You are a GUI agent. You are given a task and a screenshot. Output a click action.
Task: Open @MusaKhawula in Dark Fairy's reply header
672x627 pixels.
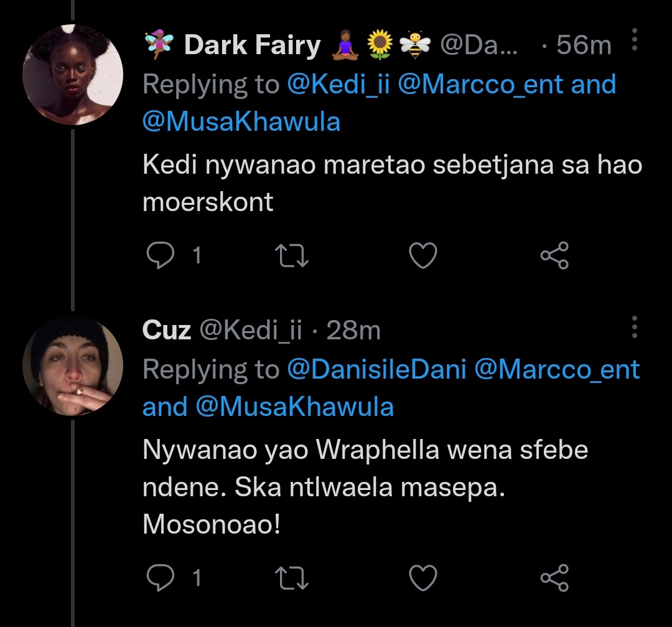pyautogui.click(x=241, y=121)
